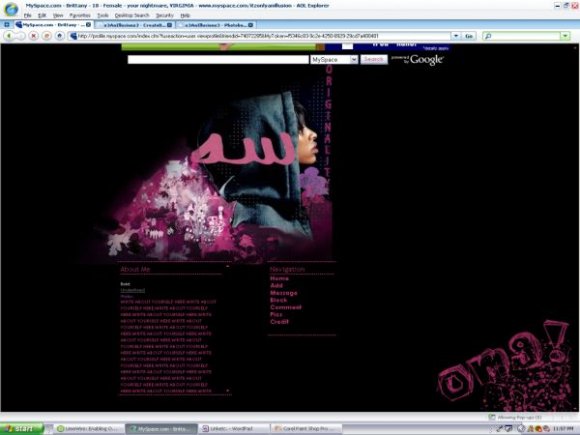Click the browser toolbar search field
This screenshot has width=580, height=435.
pos(525,36)
